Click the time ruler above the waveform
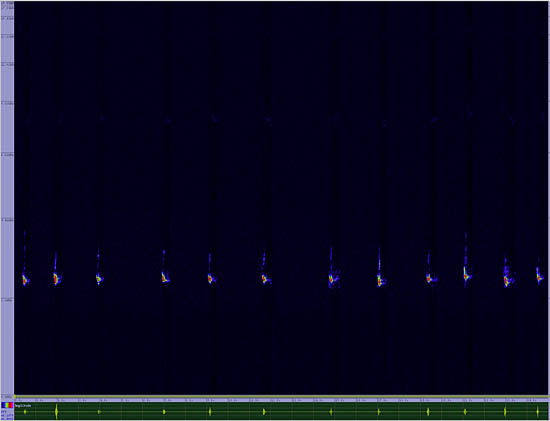This screenshot has height=421, width=550. coord(282,400)
